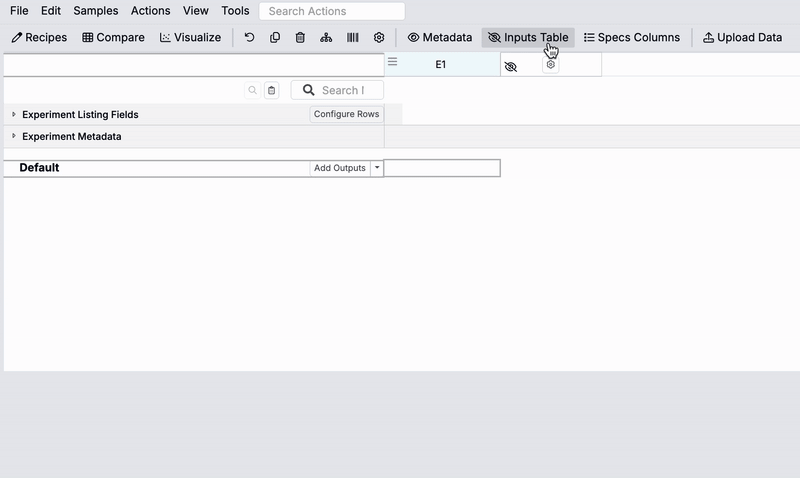This screenshot has width=800, height=478.
Task: Open the Edit menu
Action: tap(51, 11)
